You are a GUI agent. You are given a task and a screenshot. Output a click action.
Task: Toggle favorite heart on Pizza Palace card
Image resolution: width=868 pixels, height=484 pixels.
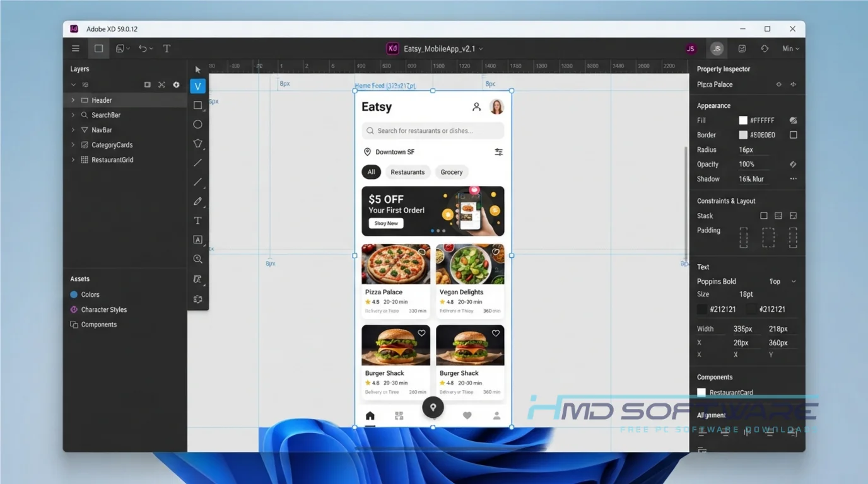[x=422, y=252]
